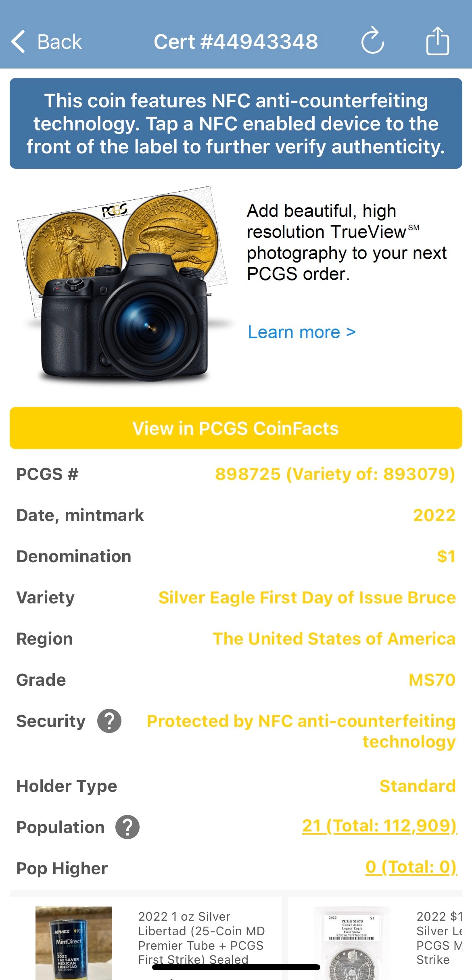The height and width of the screenshot is (980, 472).
Task: Open PCGS number 898725 link
Action: point(335,474)
